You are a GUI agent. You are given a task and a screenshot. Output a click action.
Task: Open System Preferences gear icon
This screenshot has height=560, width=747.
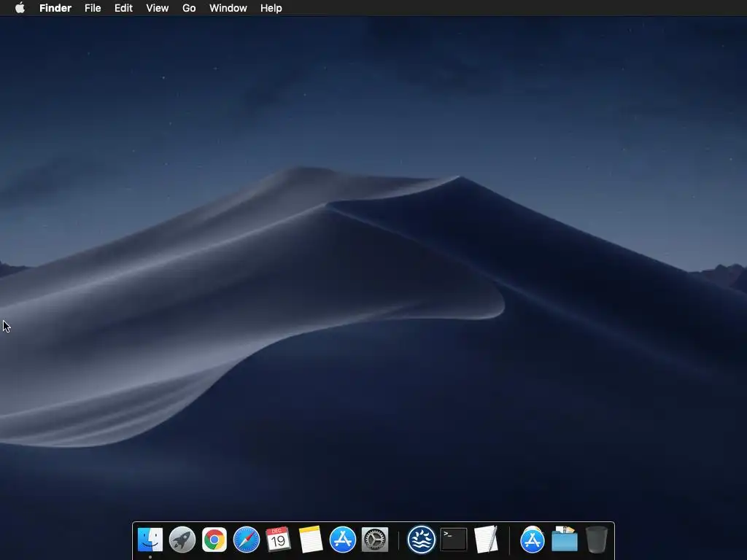pos(375,540)
